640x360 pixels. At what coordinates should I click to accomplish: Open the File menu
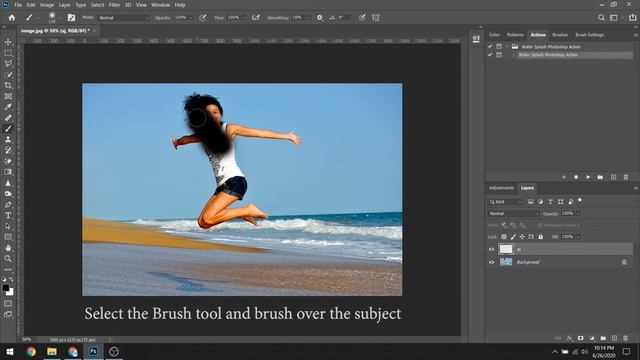[x=18, y=5]
